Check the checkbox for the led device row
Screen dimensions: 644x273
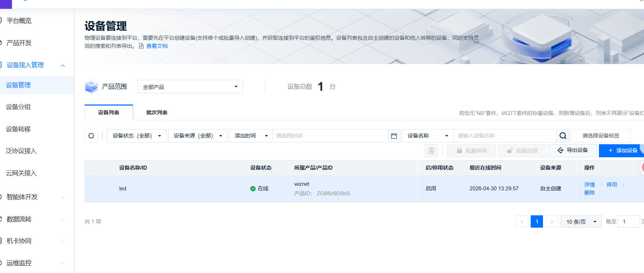(x=96, y=189)
